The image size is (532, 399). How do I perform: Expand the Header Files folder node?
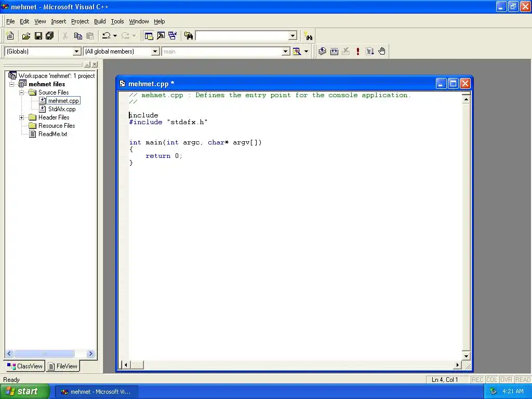[21, 117]
